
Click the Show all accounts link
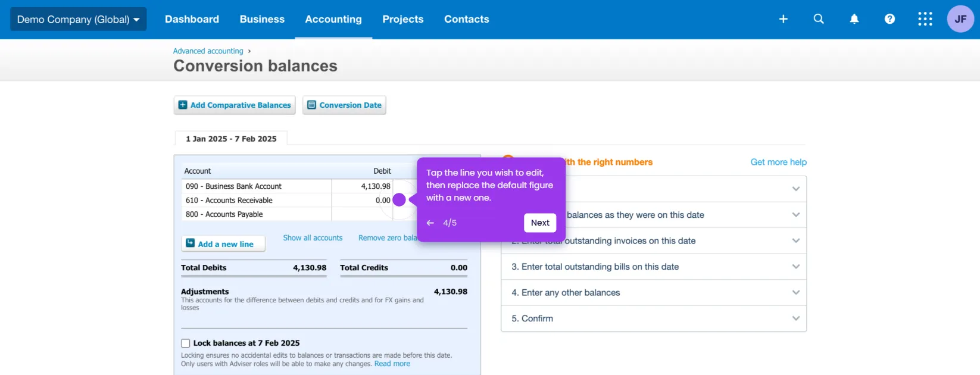tap(313, 238)
